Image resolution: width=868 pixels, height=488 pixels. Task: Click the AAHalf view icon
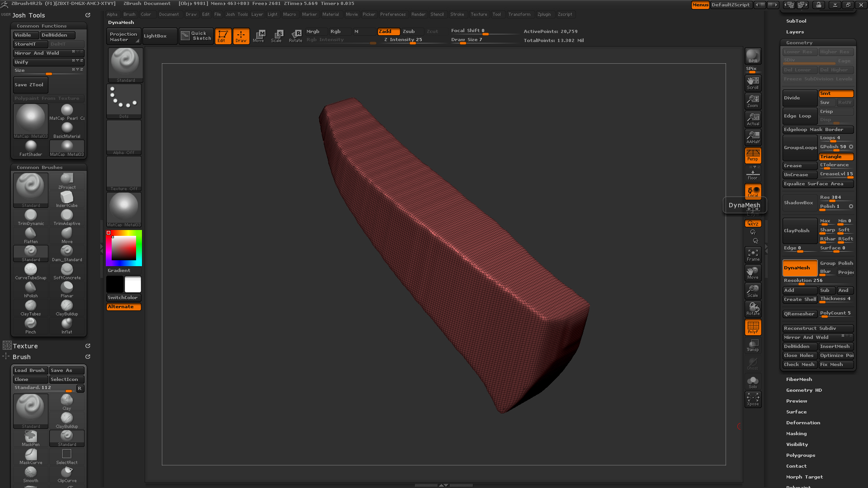753,137
